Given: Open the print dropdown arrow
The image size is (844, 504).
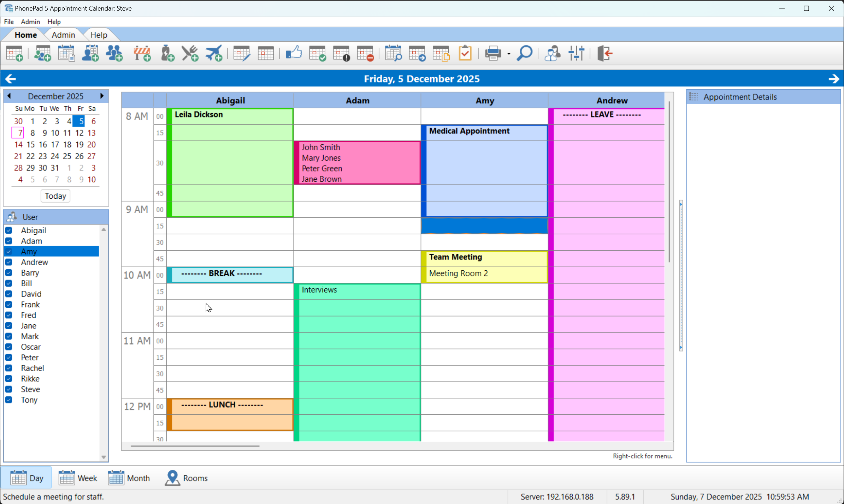Looking at the screenshot, I should coord(509,54).
